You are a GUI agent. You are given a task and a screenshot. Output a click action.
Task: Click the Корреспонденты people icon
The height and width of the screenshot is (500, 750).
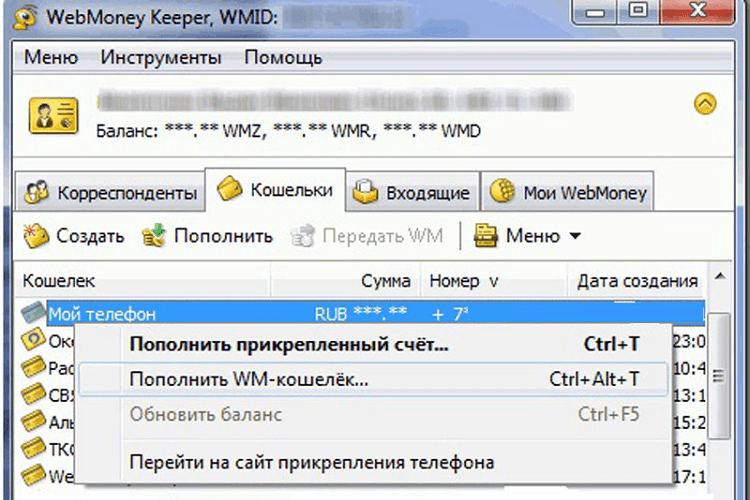[37, 192]
